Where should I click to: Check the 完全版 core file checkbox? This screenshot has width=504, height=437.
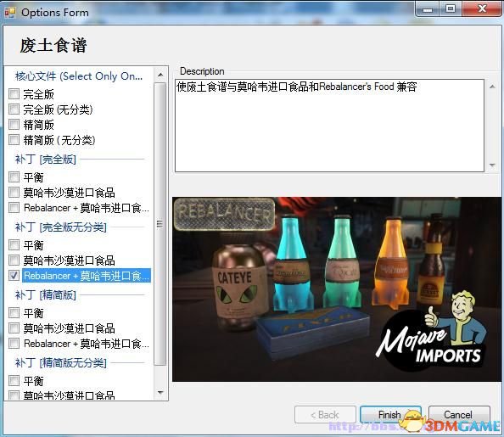tap(14, 93)
